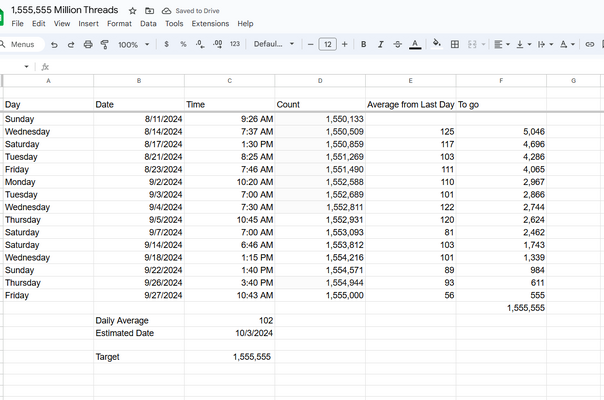Toggle strikethrough formatting
Screen dimensions: 604x400
(398, 44)
